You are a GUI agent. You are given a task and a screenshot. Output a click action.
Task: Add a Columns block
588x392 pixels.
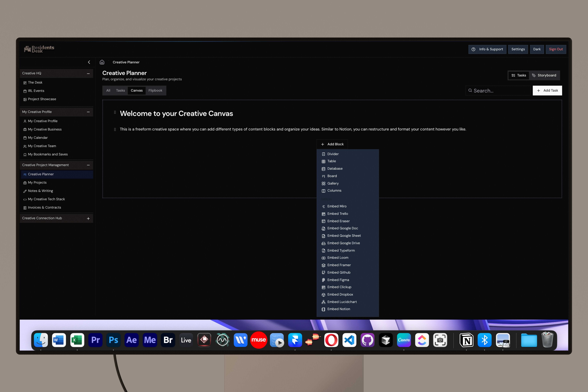pyautogui.click(x=348, y=191)
